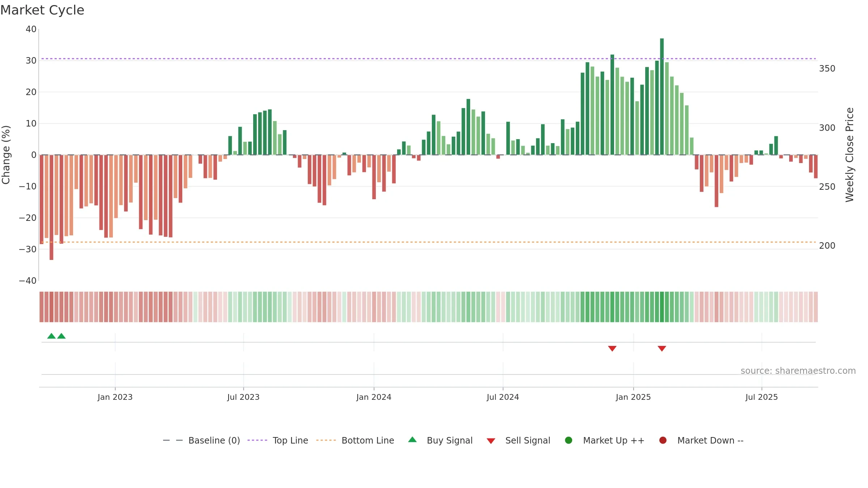868x488 pixels.
Task: Click the source: sharemaestro.com text
Action: 798,371
